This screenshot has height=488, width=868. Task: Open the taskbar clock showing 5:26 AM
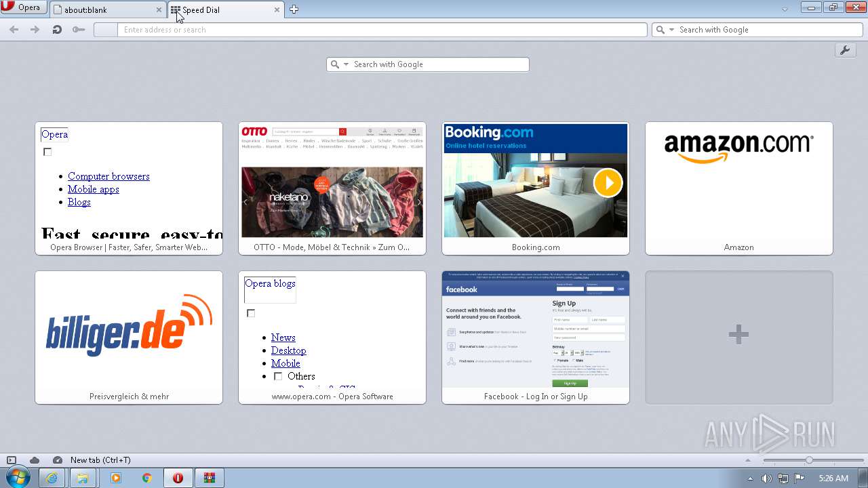pyautogui.click(x=833, y=479)
